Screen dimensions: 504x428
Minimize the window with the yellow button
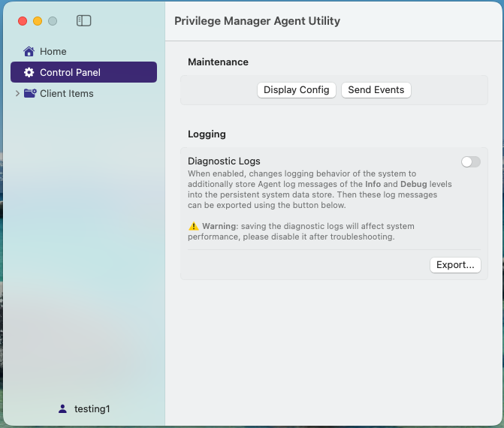pyautogui.click(x=38, y=21)
